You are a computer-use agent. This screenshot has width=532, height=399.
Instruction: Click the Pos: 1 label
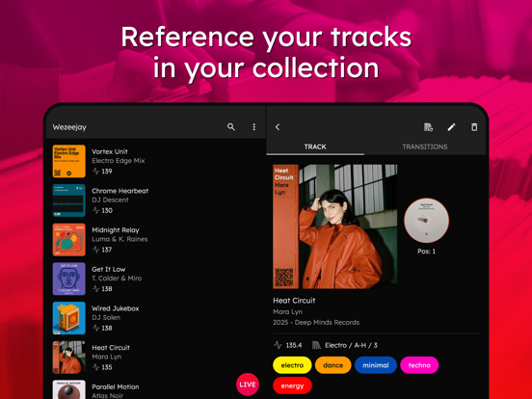click(x=427, y=252)
